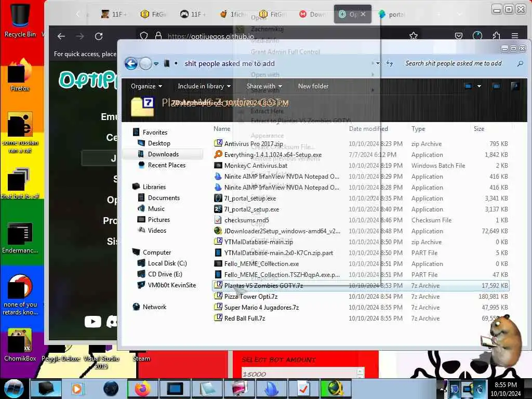Click the site padlock icon in Firefox
Screen dimensions: 532x399
[x=158, y=36]
